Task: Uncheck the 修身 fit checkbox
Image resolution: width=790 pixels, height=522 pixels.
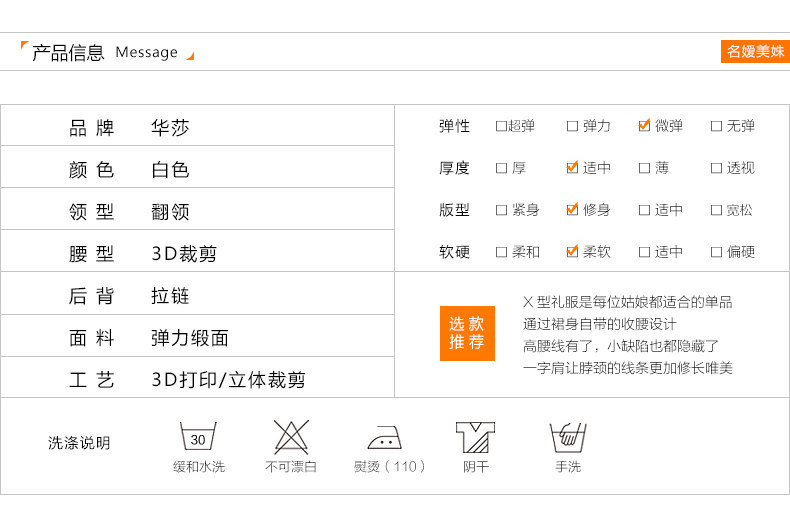Action: pyautogui.click(x=572, y=210)
